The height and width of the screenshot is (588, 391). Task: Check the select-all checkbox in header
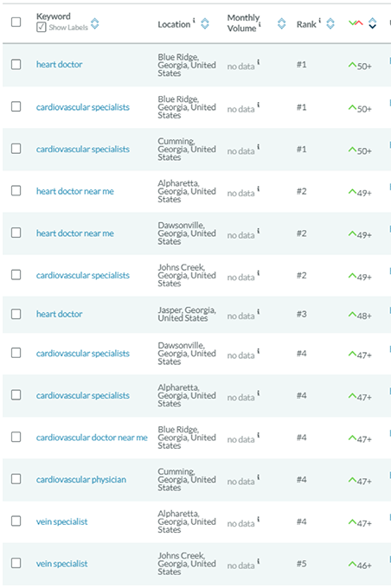16,22
